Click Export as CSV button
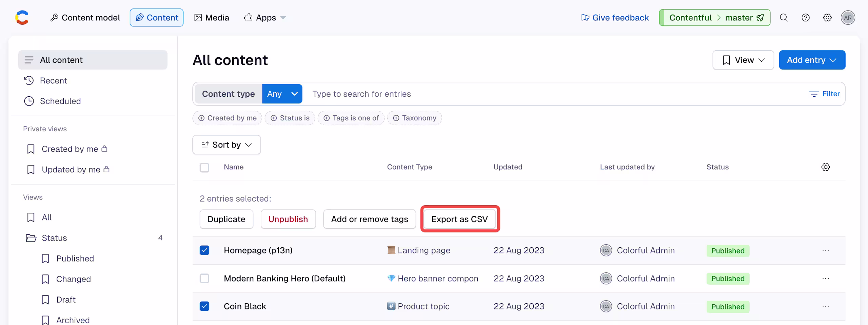The width and height of the screenshot is (868, 325). pos(460,219)
